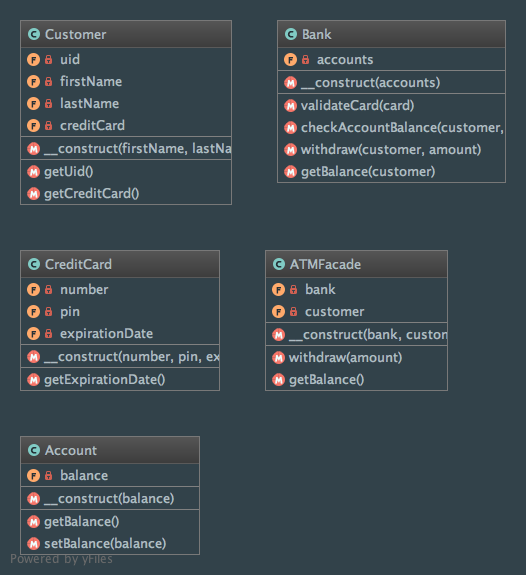Image resolution: width=526 pixels, height=575 pixels.
Task: Click the field icon next to uid
Action: click(33, 59)
